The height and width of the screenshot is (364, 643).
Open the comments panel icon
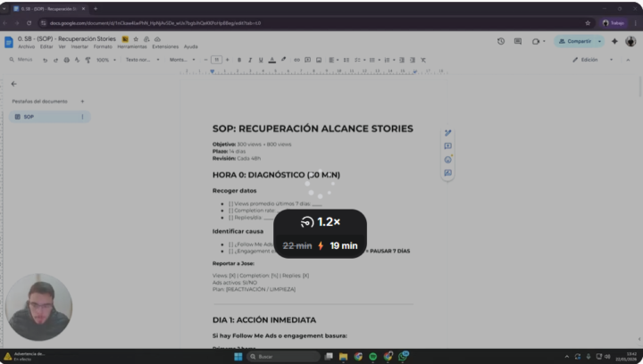click(518, 41)
